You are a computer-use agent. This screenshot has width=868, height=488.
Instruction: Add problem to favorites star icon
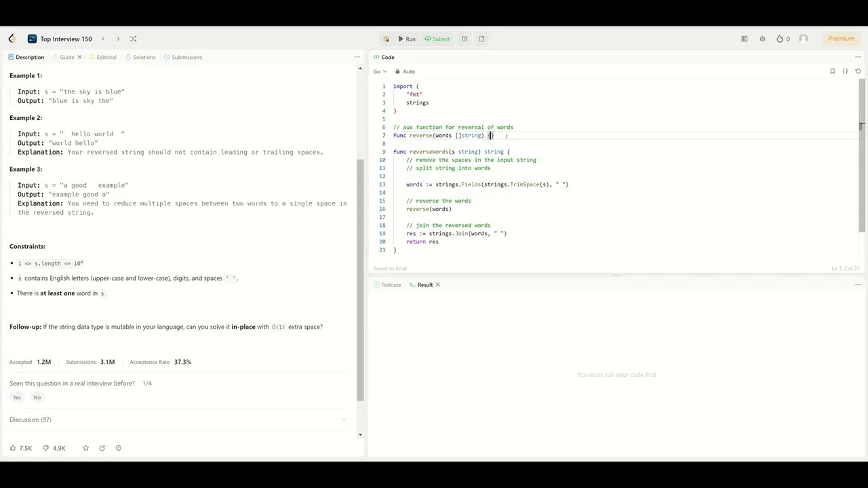coord(85,448)
